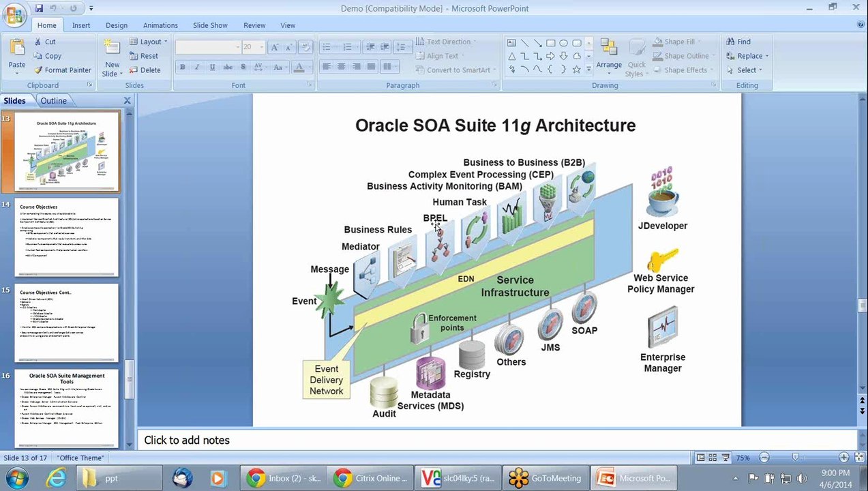Viewport: 868px width, 491px height.
Task: Activate Format Painter
Action: pos(63,70)
